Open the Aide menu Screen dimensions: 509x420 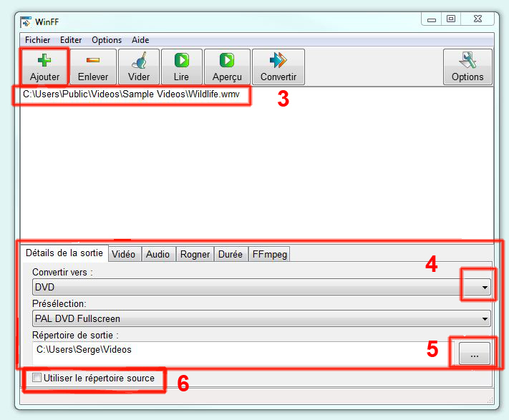coord(140,40)
